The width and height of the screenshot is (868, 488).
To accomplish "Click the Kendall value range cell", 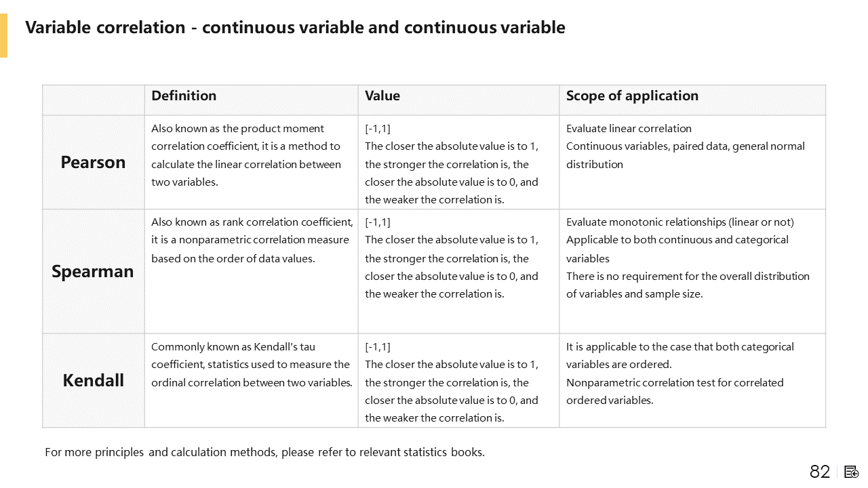I will click(x=452, y=382).
